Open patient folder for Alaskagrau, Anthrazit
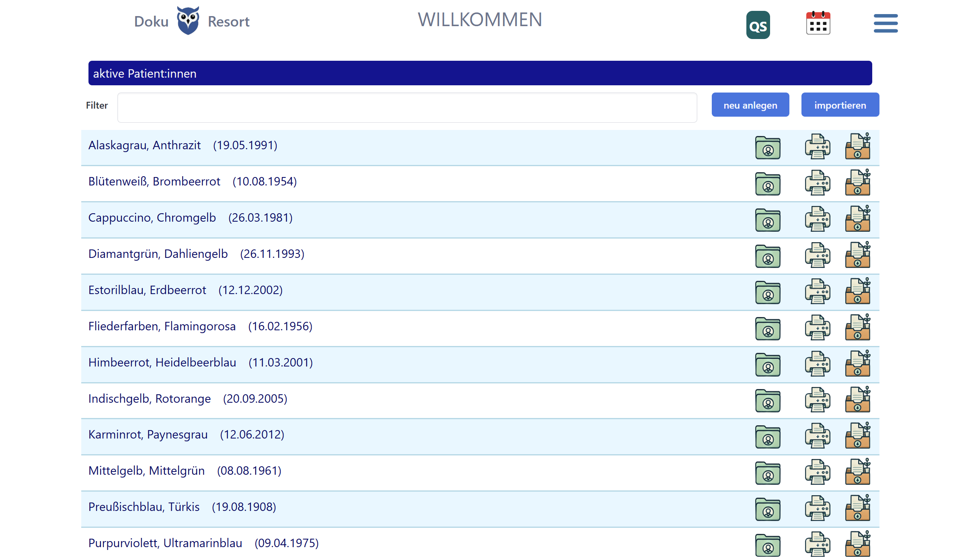The height and width of the screenshot is (558, 980). pyautogui.click(x=767, y=147)
